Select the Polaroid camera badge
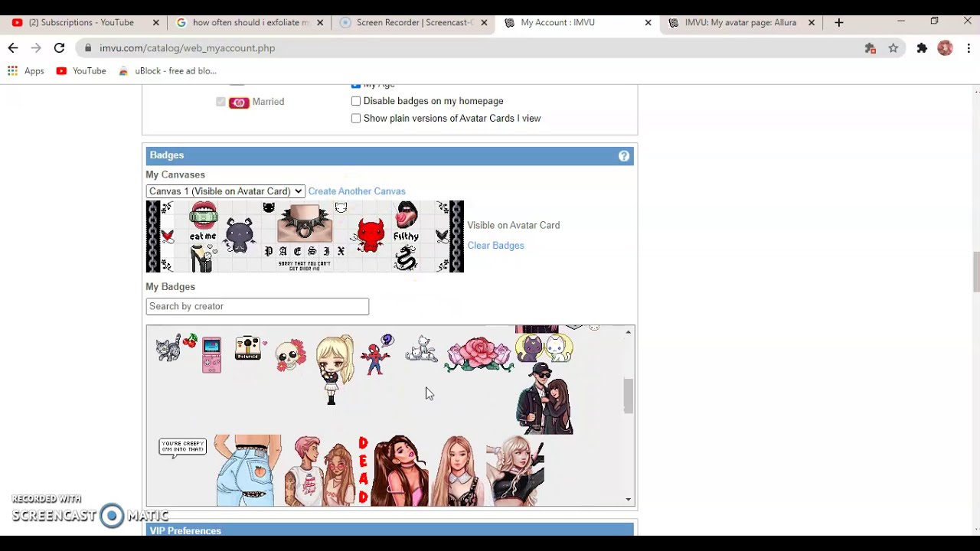The width and height of the screenshot is (980, 551). click(250, 348)
